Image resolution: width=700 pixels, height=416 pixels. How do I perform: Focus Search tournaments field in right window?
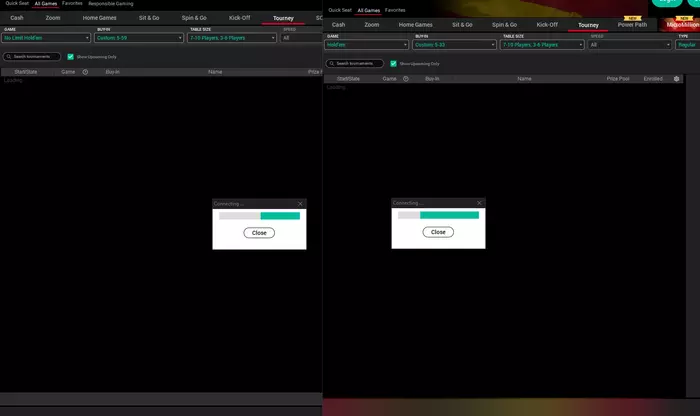[x=355, y=63]
